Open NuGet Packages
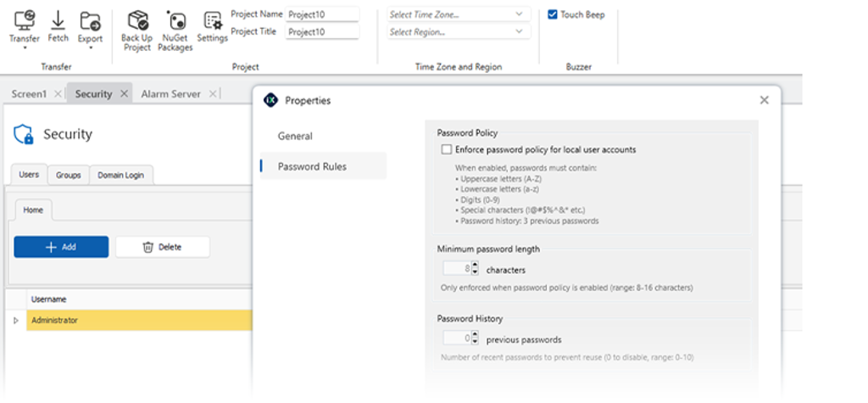The image size is (868, 403). click(x=175, y=21)
